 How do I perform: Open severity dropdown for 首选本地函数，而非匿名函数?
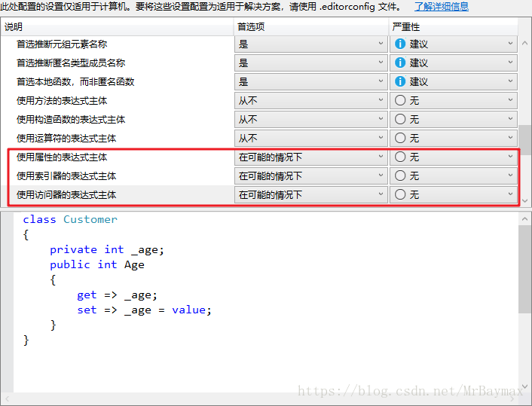454,82
